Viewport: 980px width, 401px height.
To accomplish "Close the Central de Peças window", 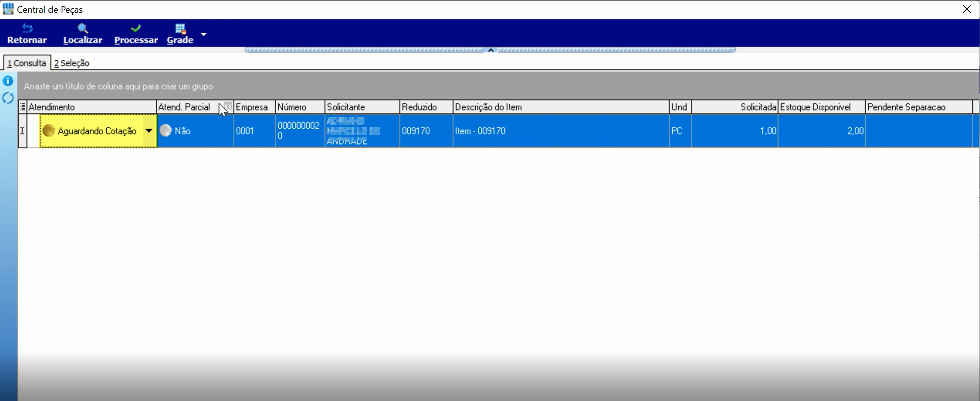I will [967, 9].
